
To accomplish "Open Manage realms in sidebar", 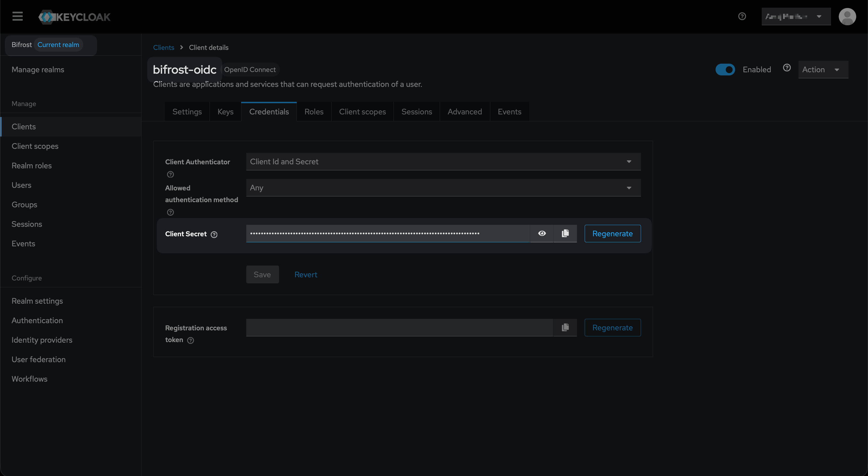I will coord(38,70).
